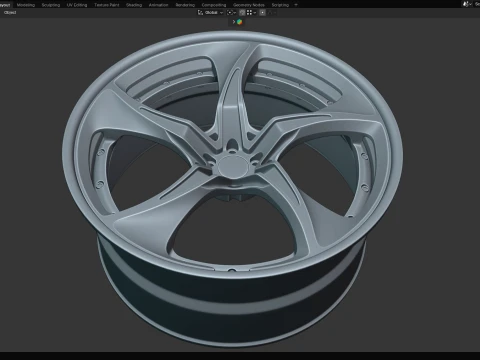Open proportional editing falloff dropdown
This screenshot has height=360, width=480.
pos(272,13)
